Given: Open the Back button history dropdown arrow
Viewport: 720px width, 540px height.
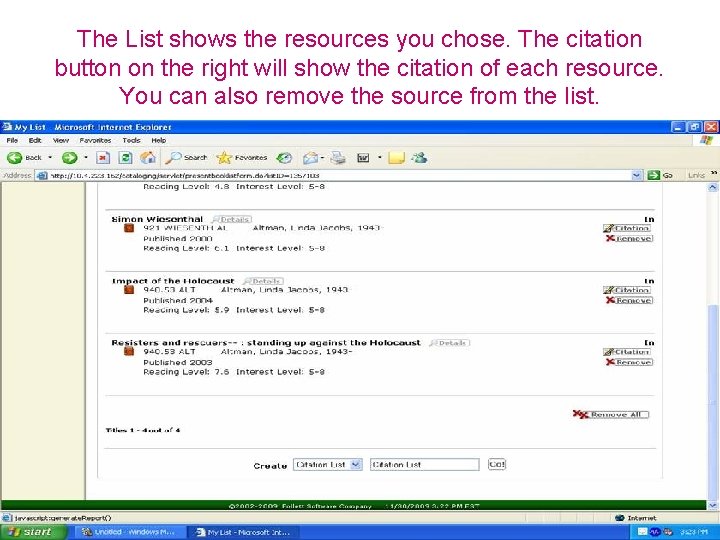Looking at the screenshot, I should (x=50, y=158).
